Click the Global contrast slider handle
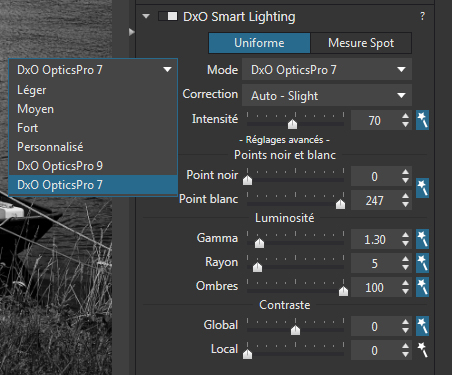452x375 pixels. pyautogui.click(x=295, y=330)
